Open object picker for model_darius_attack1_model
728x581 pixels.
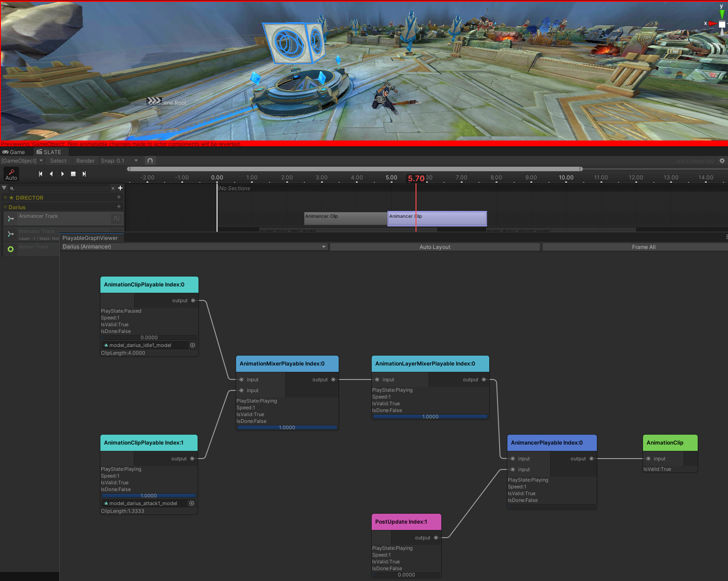pos(192,503)
